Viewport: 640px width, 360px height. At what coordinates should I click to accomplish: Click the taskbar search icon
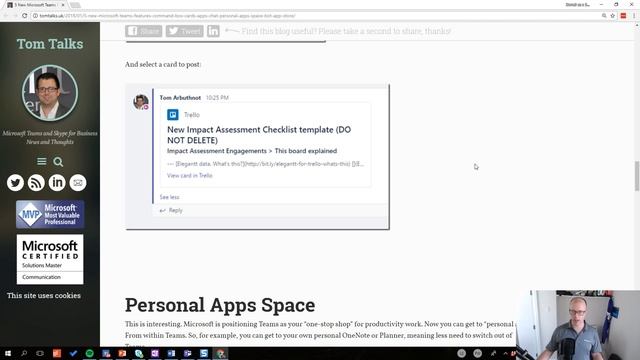coord(24,353)
